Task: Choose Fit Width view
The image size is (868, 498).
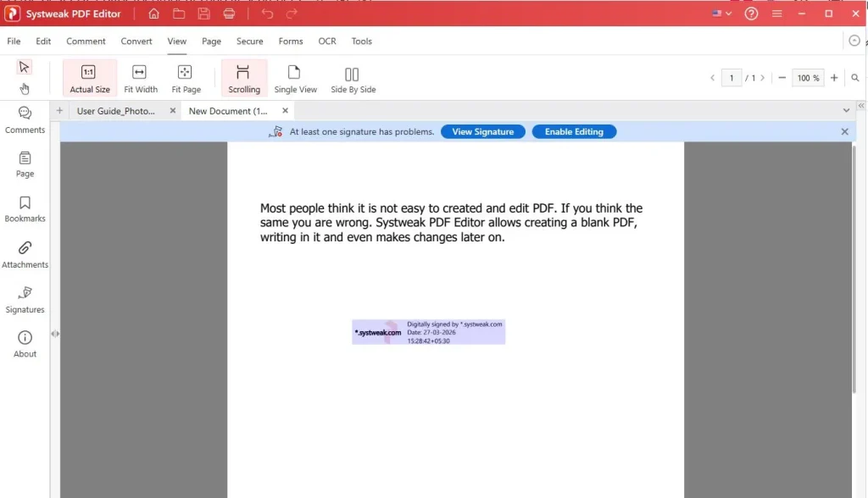Action: (x=141, y=78)
